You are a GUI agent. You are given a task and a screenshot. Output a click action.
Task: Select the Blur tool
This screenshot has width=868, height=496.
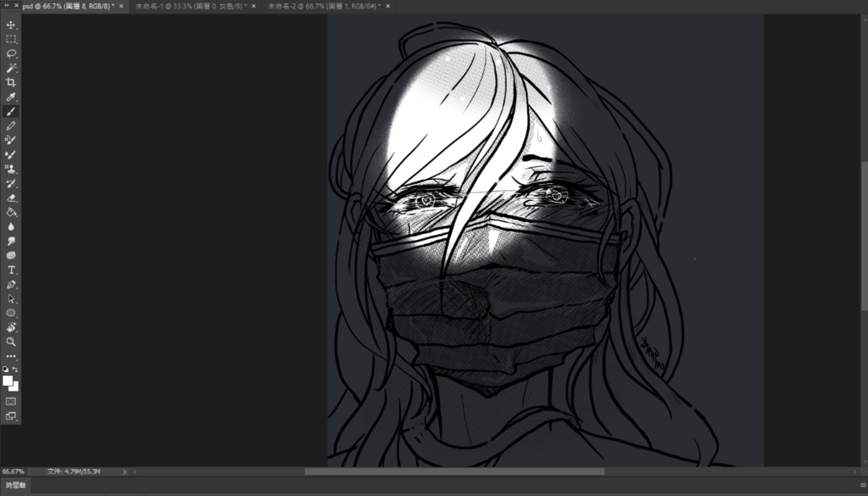pyautogui.click(x=10, y=226)
